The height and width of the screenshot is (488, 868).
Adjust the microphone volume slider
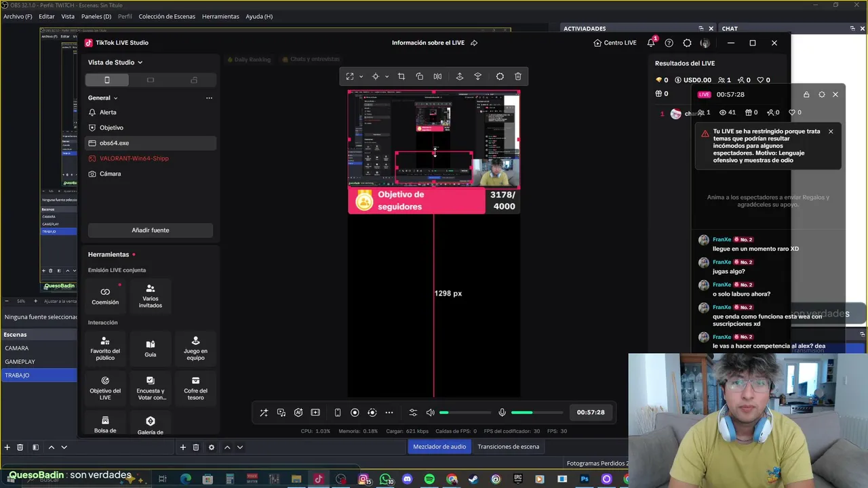click(x=537, y=412)
